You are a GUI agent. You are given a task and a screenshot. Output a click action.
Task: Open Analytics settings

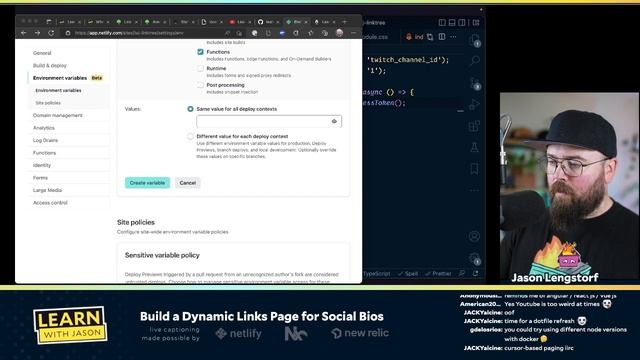(x=44, y=128)
